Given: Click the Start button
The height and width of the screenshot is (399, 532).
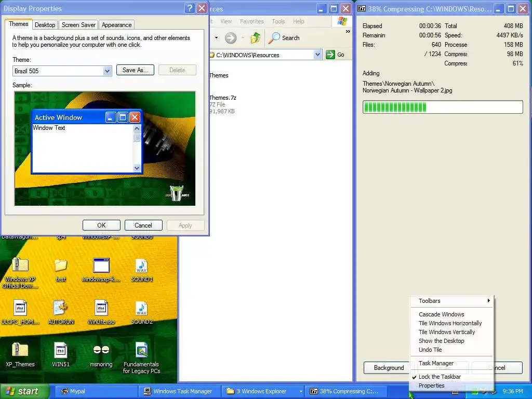Looking at the screenshot, I should 24,391.
